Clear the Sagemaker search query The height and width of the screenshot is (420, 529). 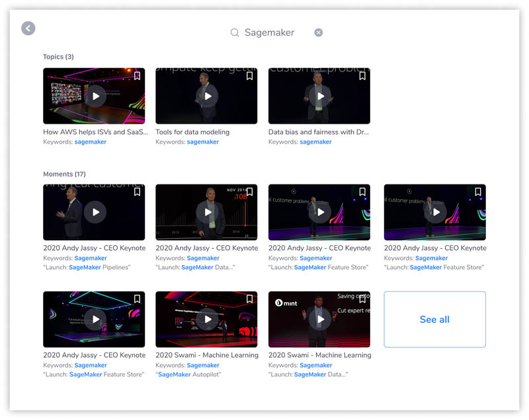(x=319, y=32)
